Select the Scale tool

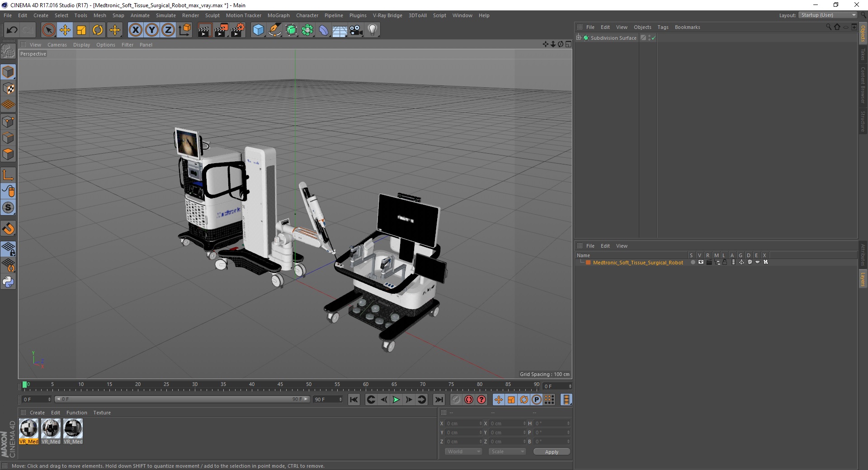pos(81,30)
